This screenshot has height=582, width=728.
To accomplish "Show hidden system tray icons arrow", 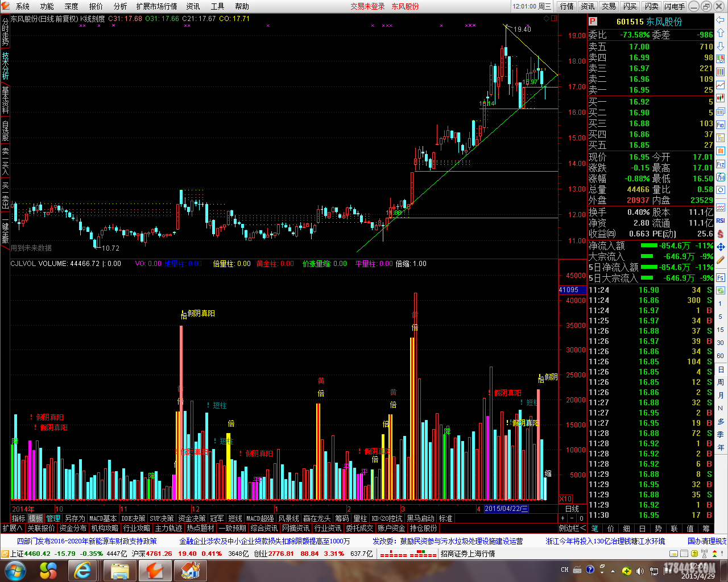I will click(x=613, y=571).
